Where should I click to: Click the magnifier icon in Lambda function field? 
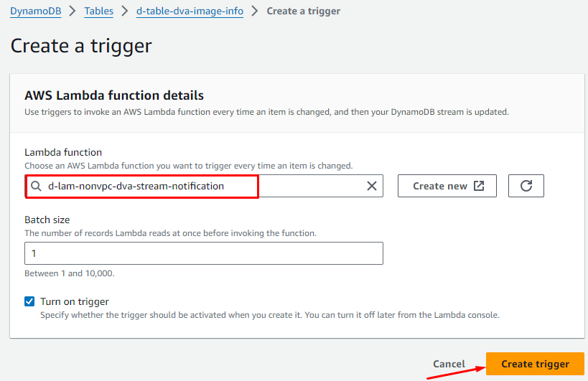coord(36,186)
